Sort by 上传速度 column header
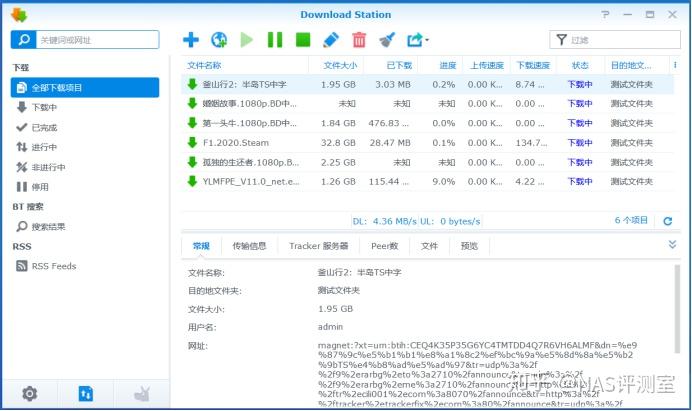 tap(487, 65)
